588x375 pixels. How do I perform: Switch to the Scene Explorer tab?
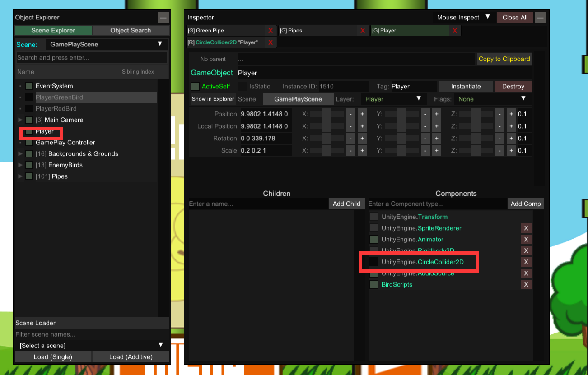pos(53,31)
